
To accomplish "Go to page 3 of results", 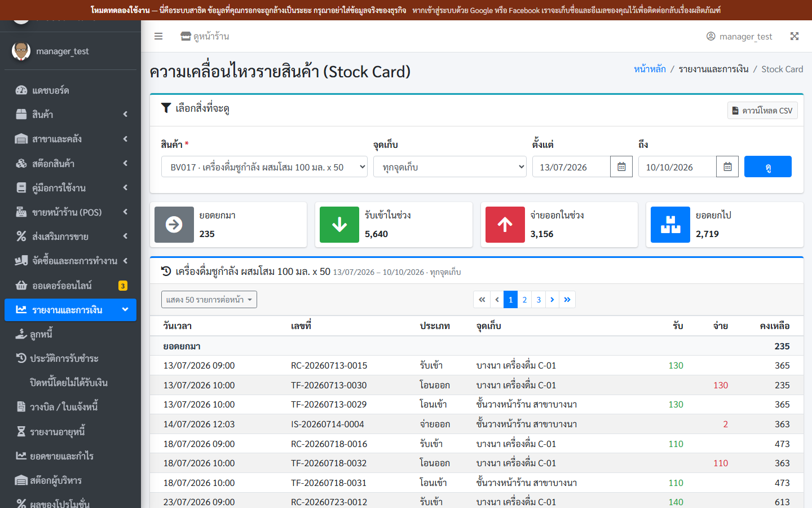I will (539, 300).
